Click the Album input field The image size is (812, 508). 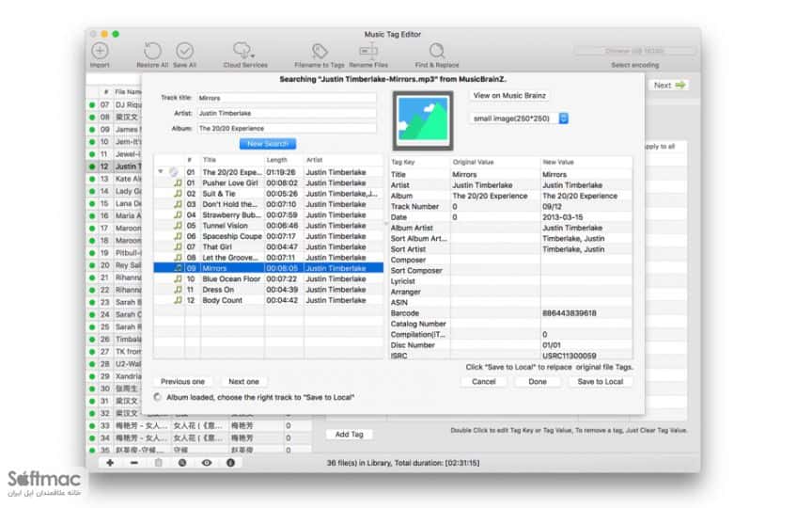[x=287, y=128]
